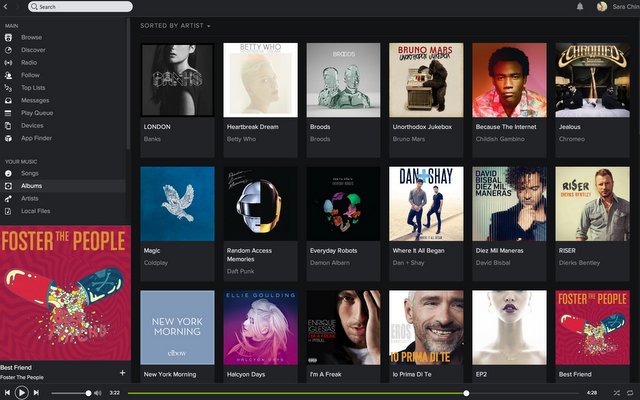
Task: Open the Because The Internet album cover
Action: click(509, 80)
